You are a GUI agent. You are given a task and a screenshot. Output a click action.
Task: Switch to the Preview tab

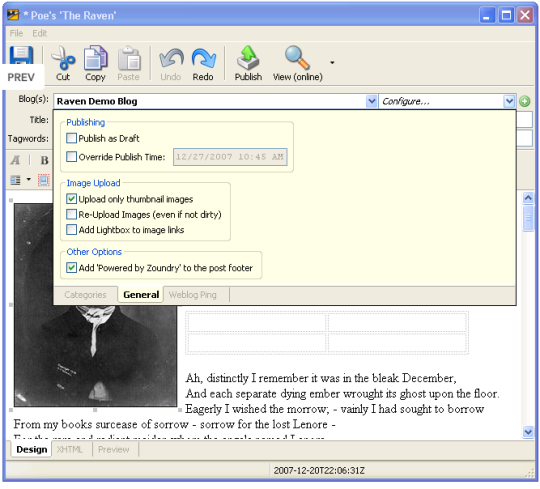pyautogui.click(x=114, y=449)
